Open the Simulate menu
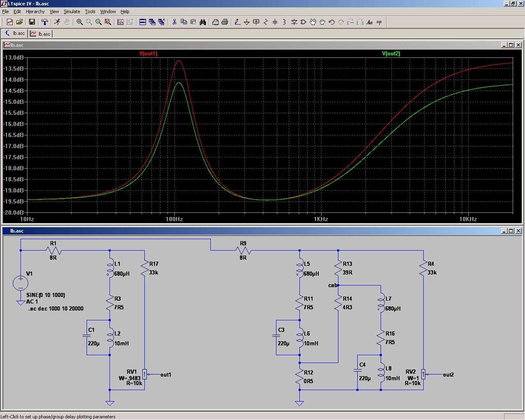Viewport: 525px width, 420px height. point(72,11)
